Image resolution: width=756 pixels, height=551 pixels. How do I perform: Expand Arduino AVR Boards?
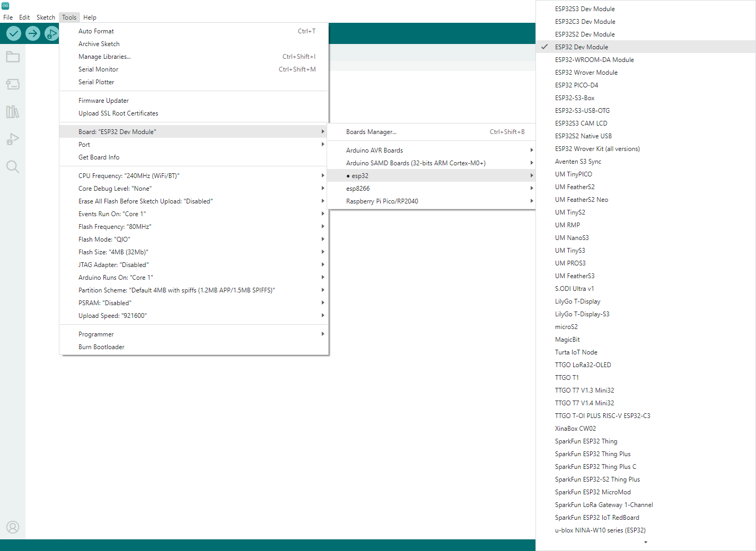[x=431, y=150]
